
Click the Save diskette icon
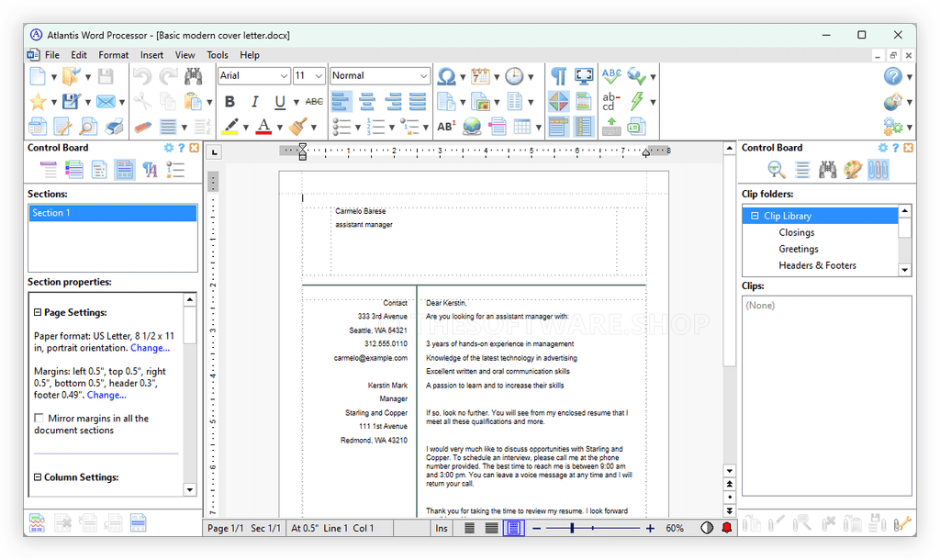coord(106,76)
